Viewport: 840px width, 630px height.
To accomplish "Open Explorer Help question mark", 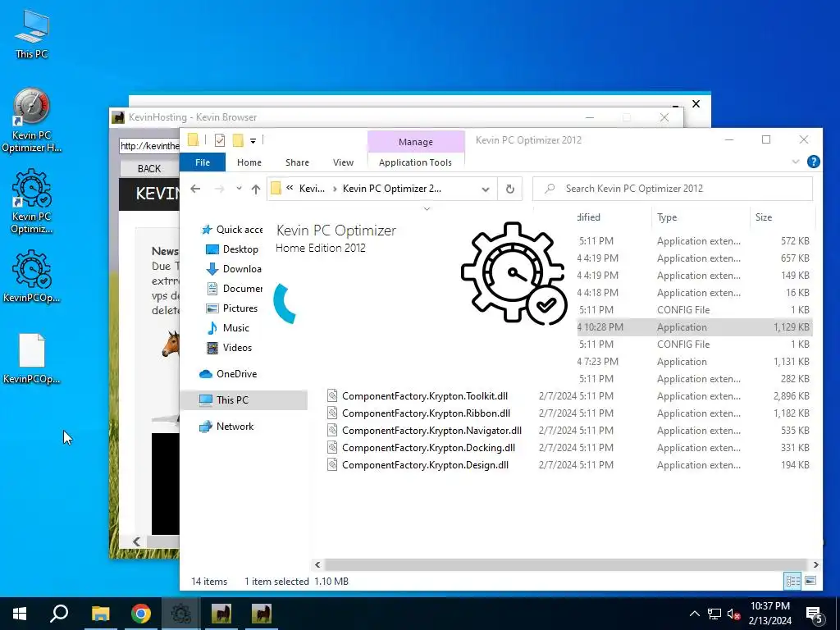I will [813, 162].
